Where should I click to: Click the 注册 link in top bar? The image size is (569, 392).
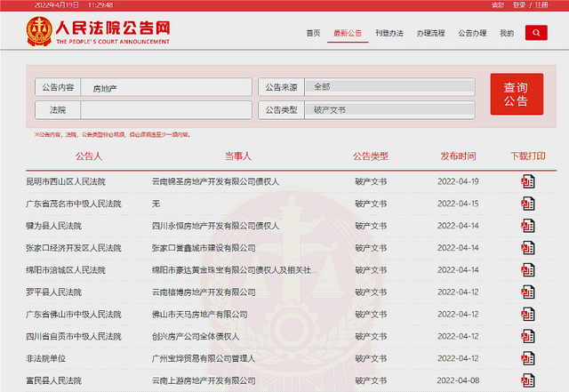(x=541, y=5)
